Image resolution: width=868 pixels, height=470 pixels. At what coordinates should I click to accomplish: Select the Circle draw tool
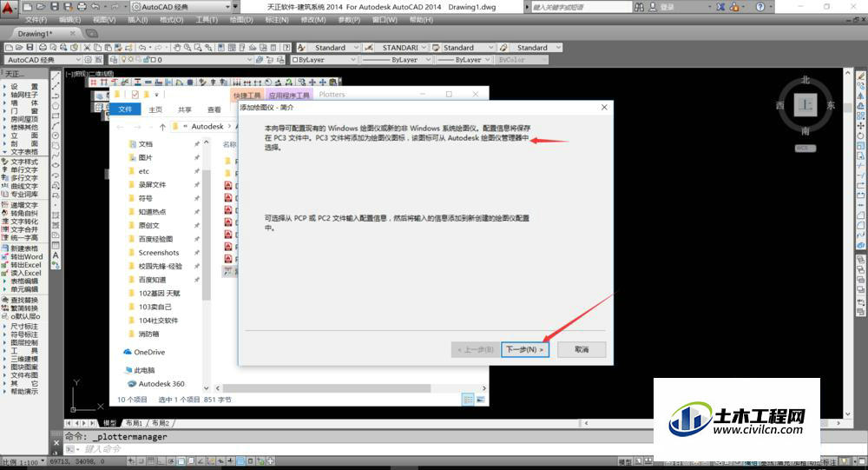pyautogui.click(x=56, y=136)
